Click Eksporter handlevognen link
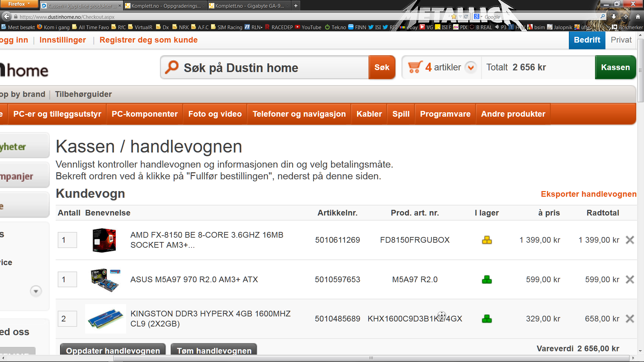The width and height of the screenshot is (644, 362). click(589, 194)
